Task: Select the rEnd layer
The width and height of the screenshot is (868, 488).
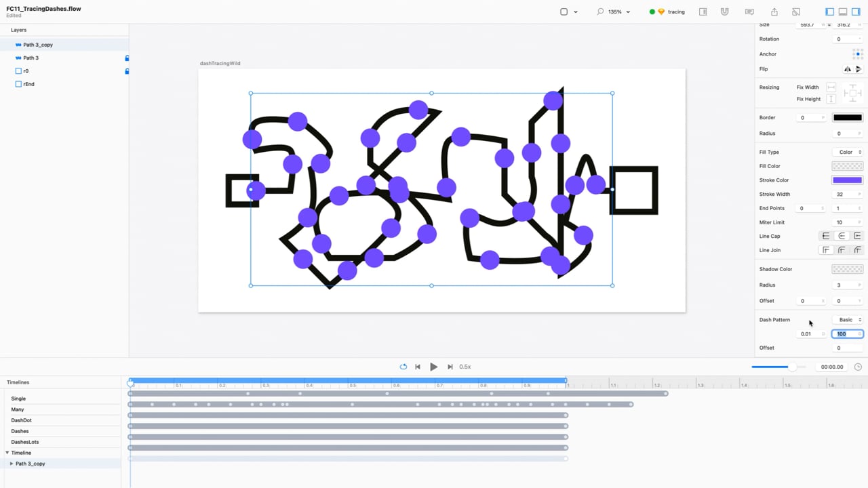Action: click(64, 84)
